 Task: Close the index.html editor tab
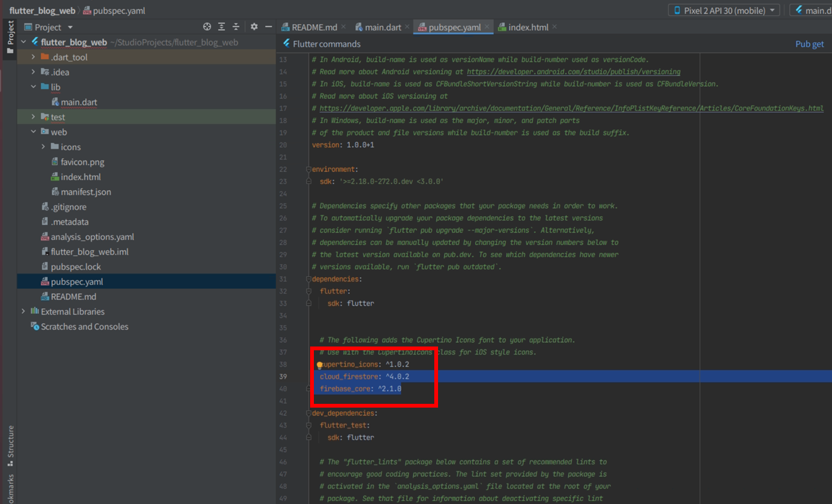pyautogui.click(x=554, y=27)
